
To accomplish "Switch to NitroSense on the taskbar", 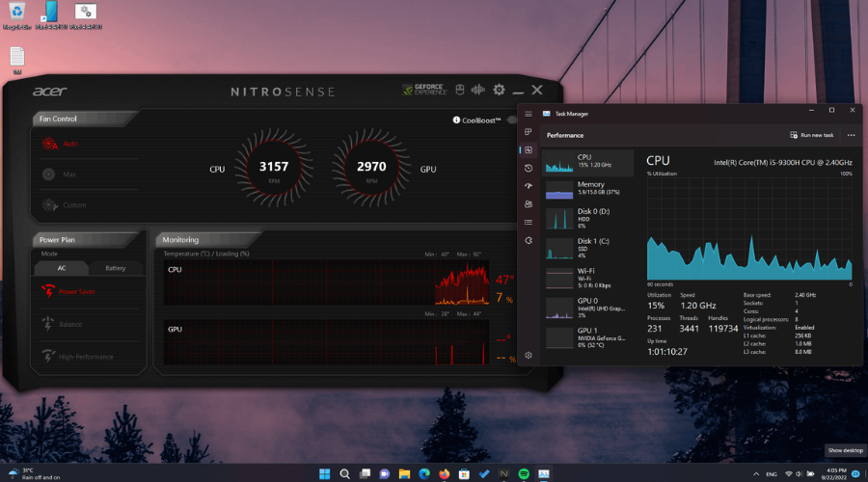I will tap(503, 473).
